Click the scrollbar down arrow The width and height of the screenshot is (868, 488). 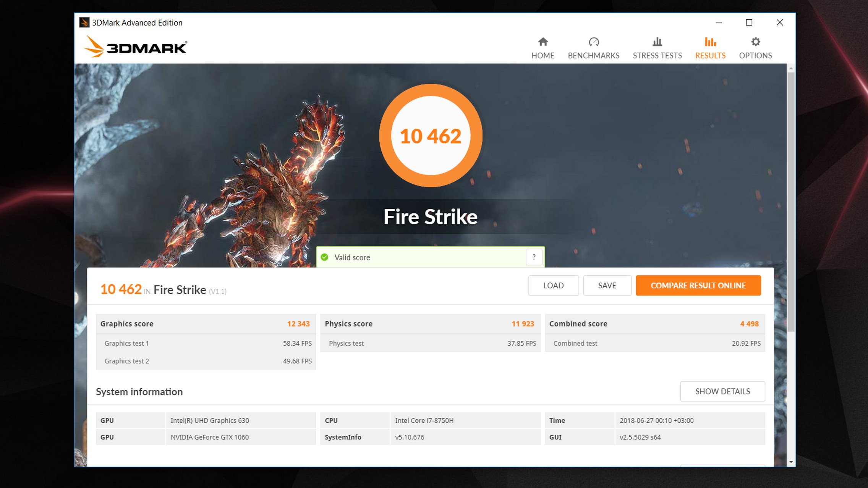tap(791, 462)
